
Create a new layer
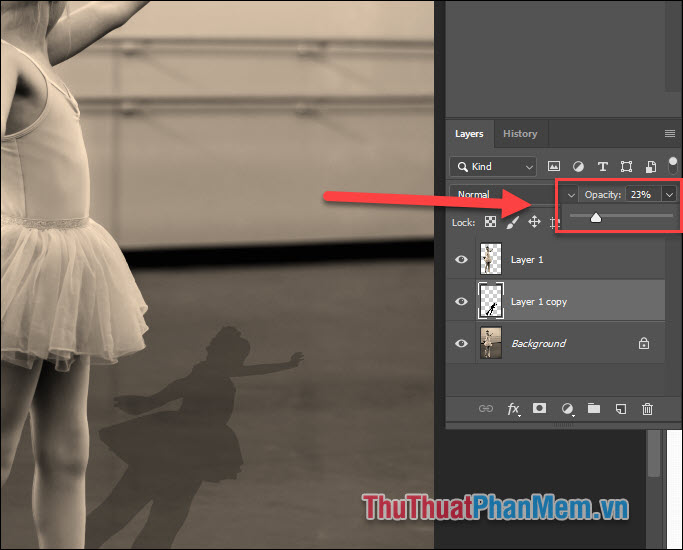[621, 409]
